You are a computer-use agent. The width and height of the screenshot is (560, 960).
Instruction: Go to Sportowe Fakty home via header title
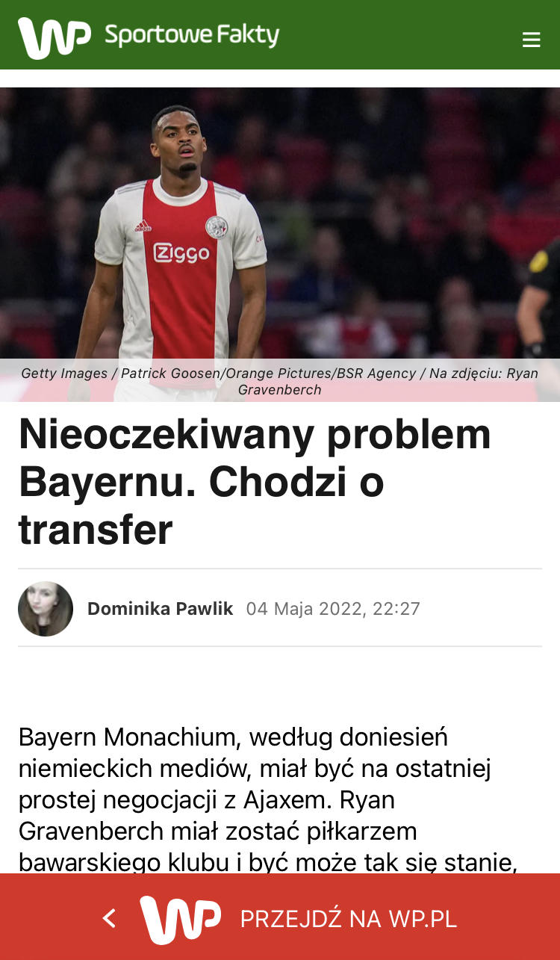(192, 35)
